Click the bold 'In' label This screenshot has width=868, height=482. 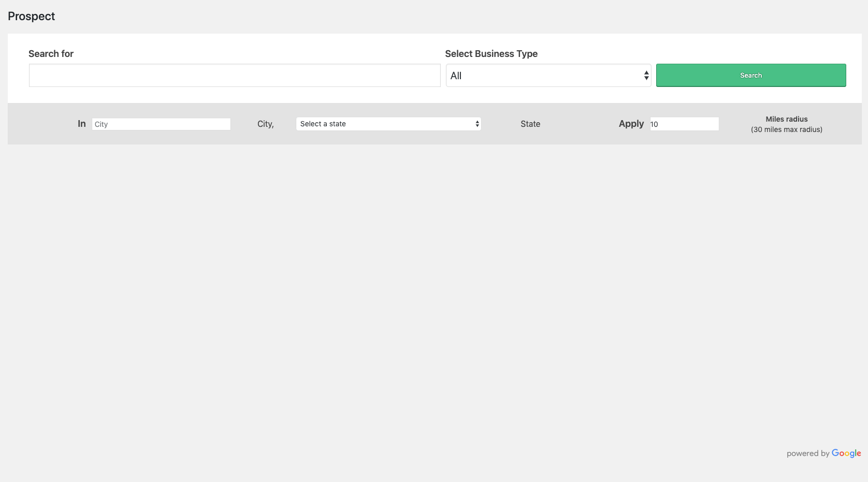tap(82, 124)
